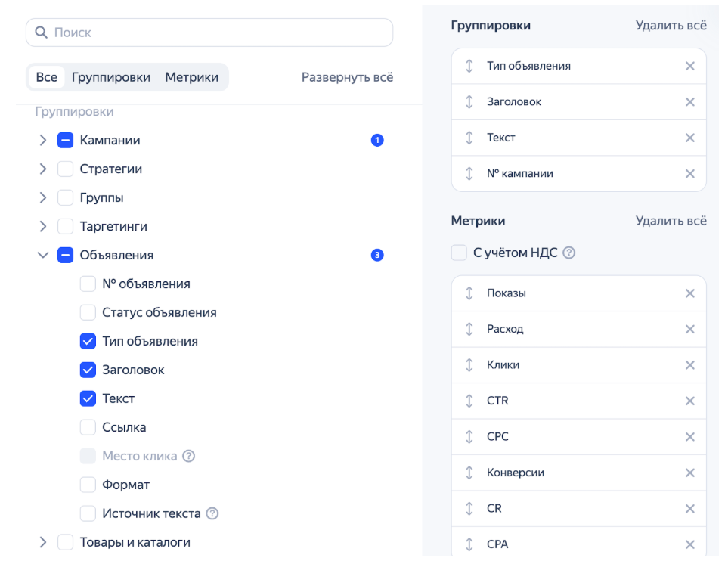Click the help icon beside Место клика
Viewport: 728px width, 561px height.
pos(189,456)
